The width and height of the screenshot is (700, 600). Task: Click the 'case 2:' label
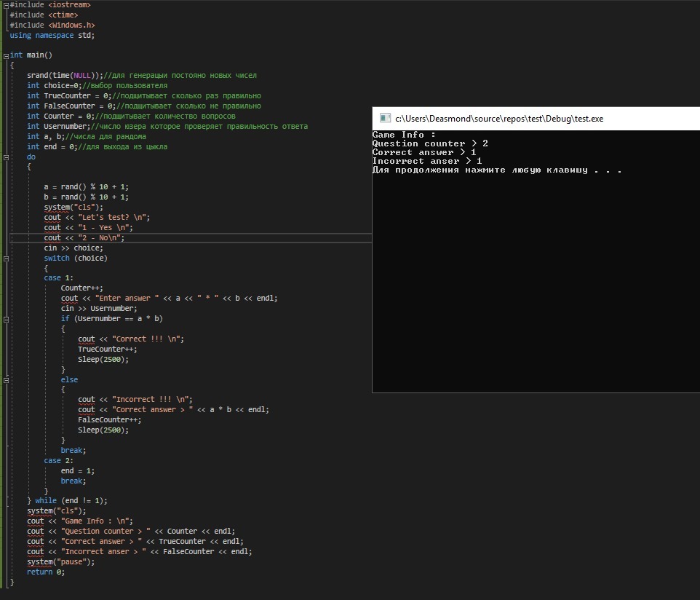click(58, 461)
